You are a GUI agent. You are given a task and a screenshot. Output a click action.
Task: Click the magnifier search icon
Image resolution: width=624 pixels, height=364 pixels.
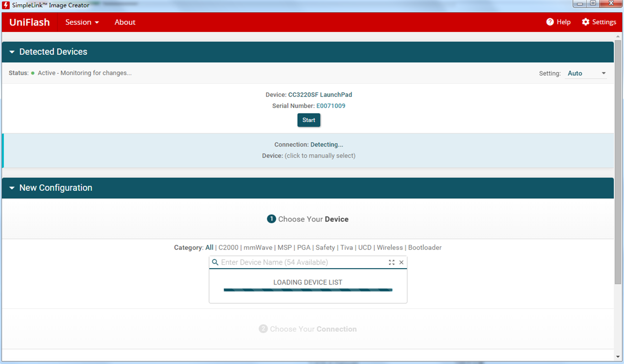click(215, 262)
